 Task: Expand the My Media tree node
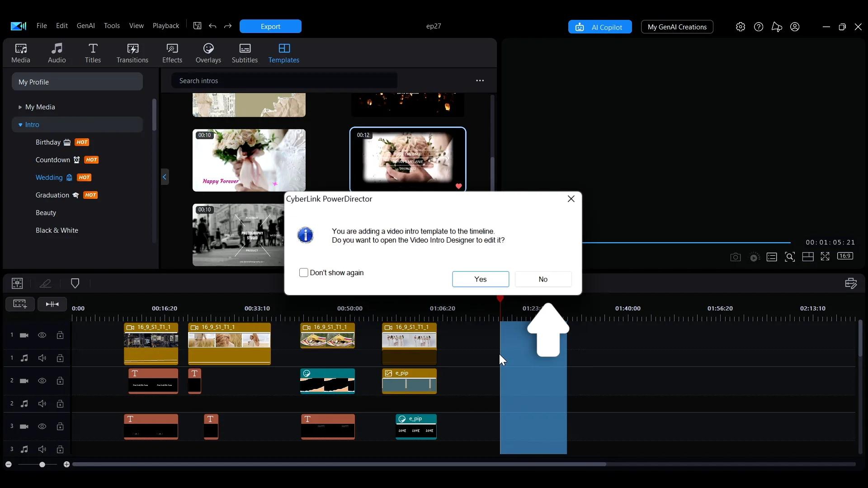tap(20, 107)
